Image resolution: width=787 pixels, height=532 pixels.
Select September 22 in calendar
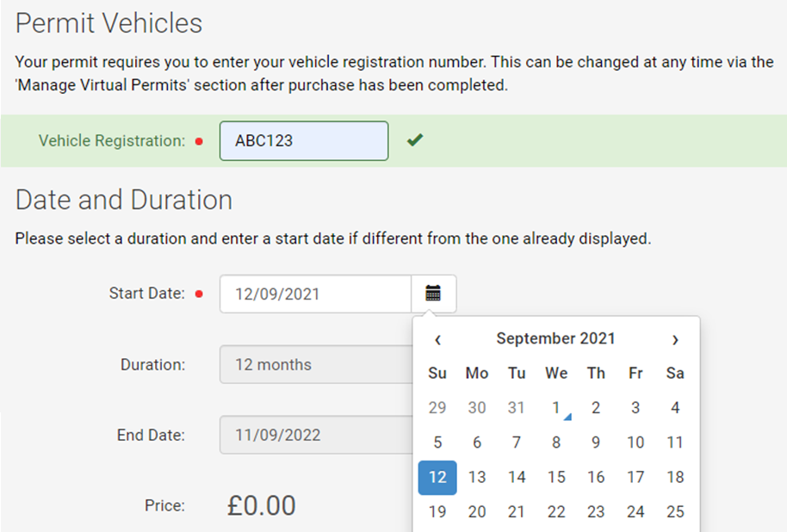pyautogui.click(x=556, y=512)
